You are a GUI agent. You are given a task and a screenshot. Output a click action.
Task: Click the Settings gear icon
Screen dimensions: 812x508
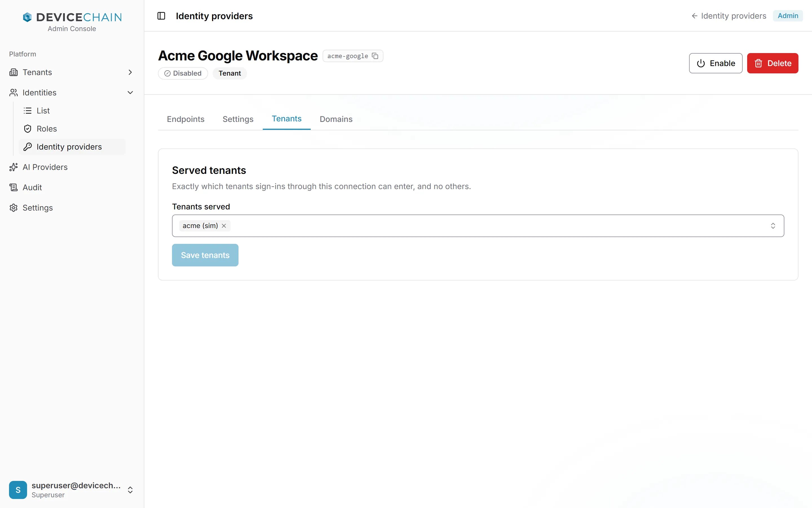click(x=14, y=208)
